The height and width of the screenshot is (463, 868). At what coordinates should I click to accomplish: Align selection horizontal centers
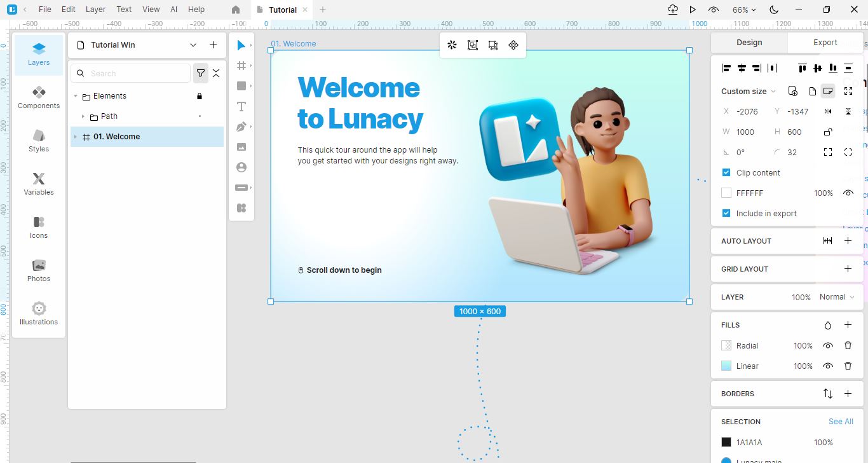pos(742,68)
